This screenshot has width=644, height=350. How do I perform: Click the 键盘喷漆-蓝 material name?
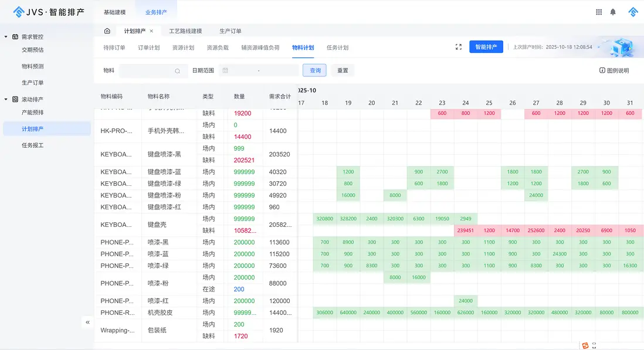pos(164,172)
